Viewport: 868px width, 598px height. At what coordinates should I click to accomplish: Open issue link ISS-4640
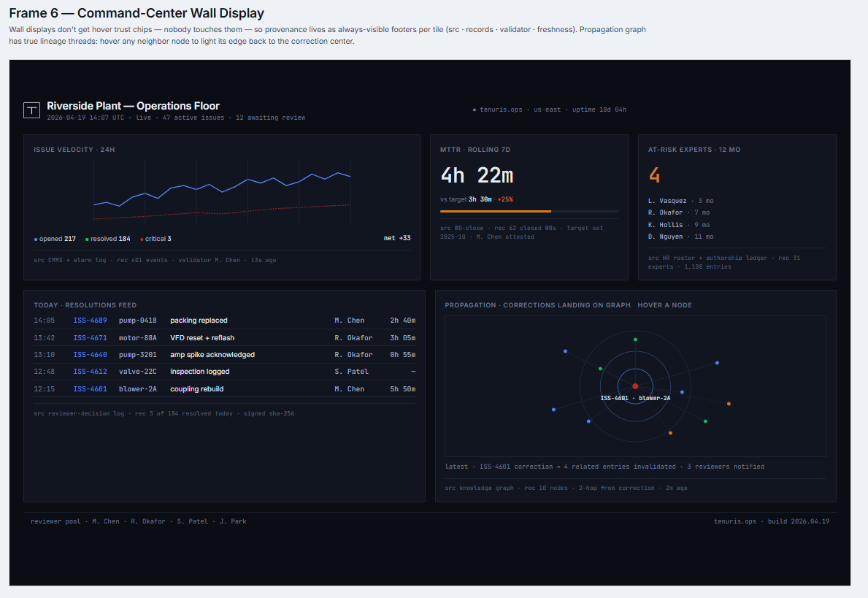pyautogui.click(x=90, y=354)
